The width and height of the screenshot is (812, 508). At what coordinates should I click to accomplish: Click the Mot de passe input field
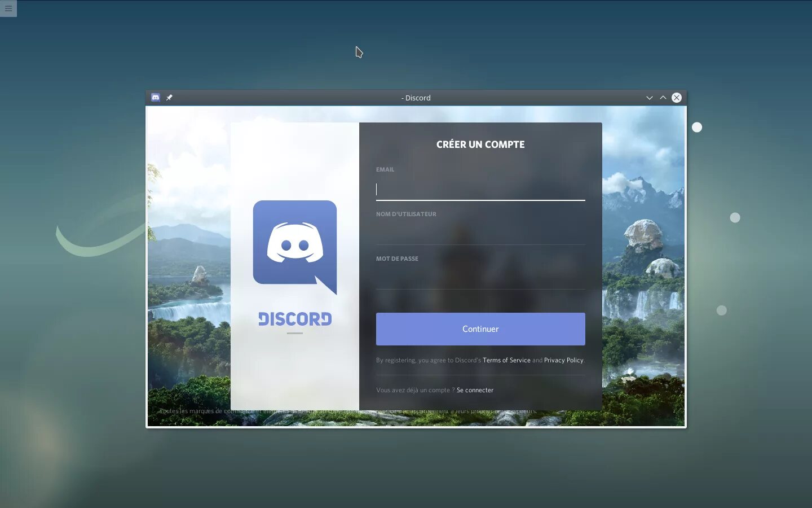[480, 278]
